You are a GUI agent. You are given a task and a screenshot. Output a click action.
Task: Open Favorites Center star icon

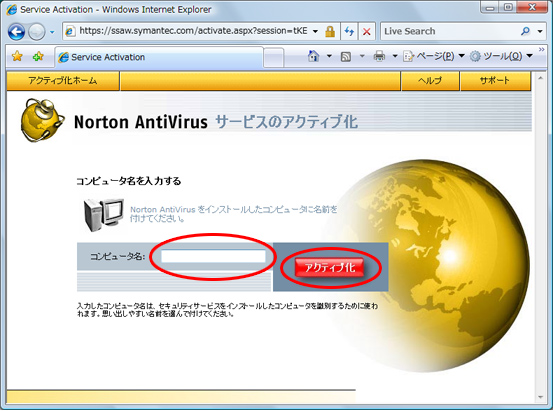(17, 56)
